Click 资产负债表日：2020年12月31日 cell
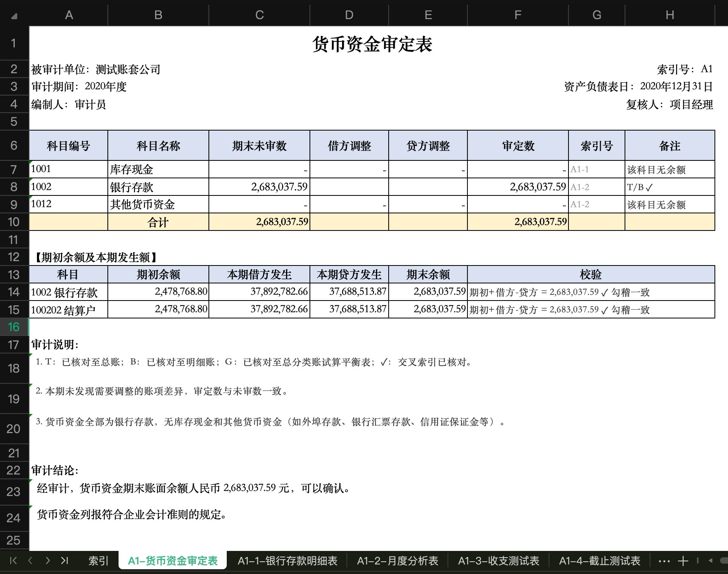The image size is (728, 574). pos(638,86)
